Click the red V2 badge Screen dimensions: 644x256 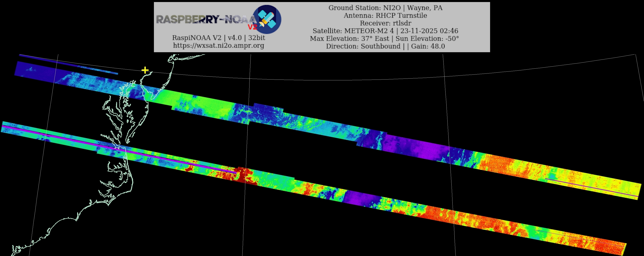pos(252,27)
